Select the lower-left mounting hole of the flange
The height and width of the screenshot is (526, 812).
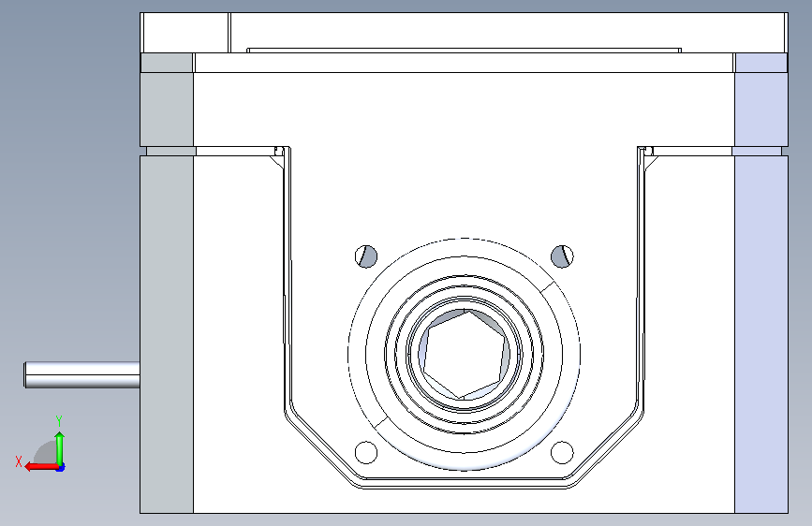tap(366, 452)
